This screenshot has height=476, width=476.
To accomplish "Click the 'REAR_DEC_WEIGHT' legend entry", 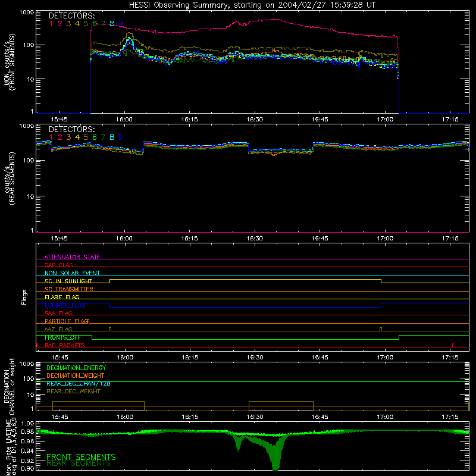I will pos(73,392).
